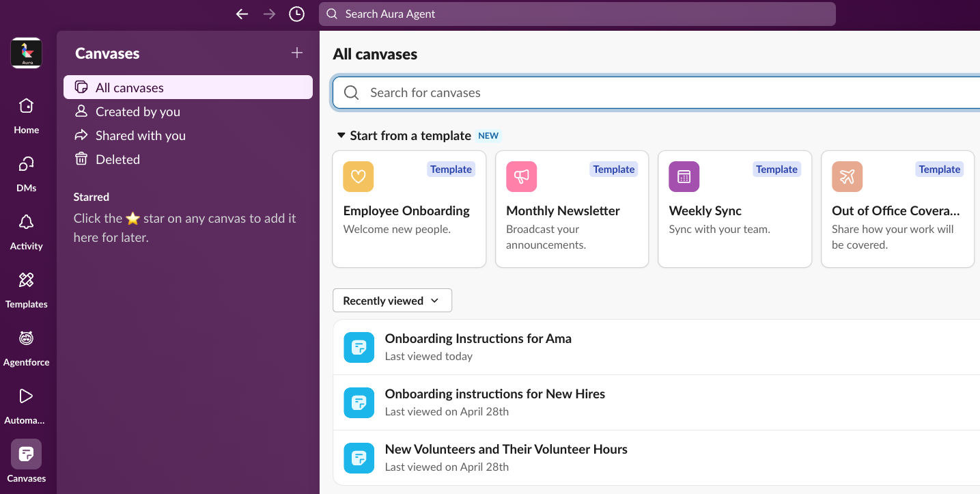Screen dimensions: 980x494
Task: Show canvases Created by you
Action: click(188, 111)
